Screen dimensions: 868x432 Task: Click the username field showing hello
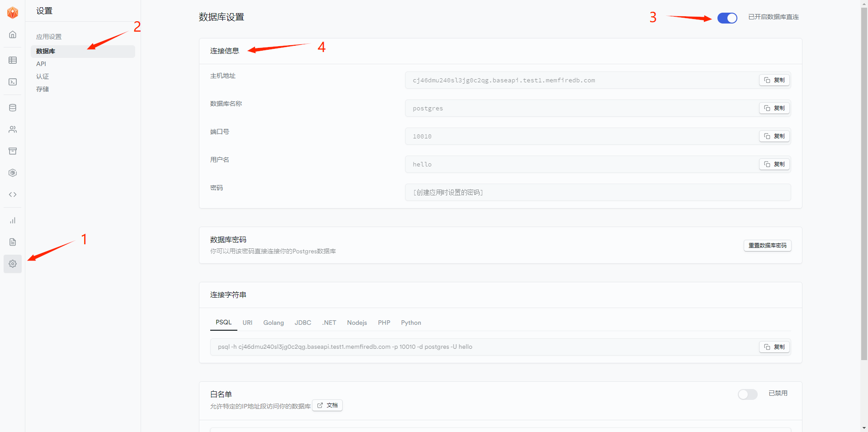coord(598,164)
